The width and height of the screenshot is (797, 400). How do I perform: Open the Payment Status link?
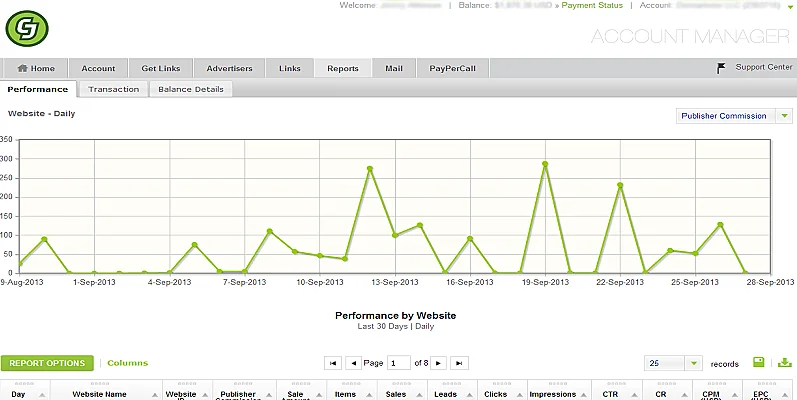(x=592, y=5)
